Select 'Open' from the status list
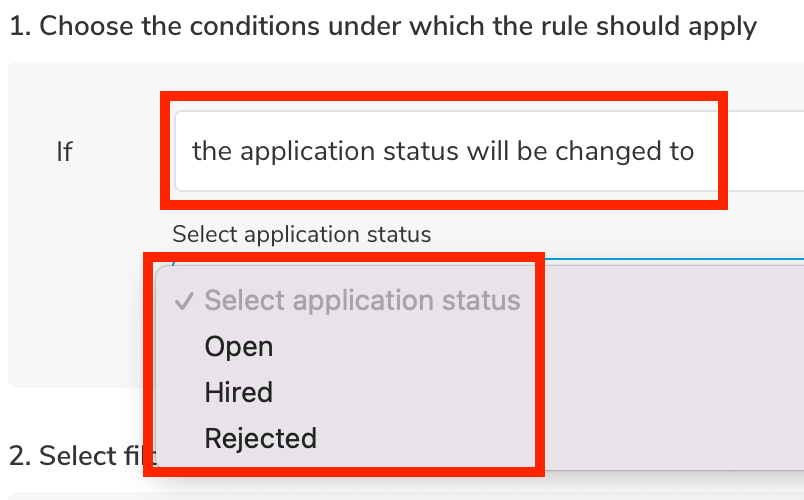Viewport: 804px width, 500px height. [238, 347]
